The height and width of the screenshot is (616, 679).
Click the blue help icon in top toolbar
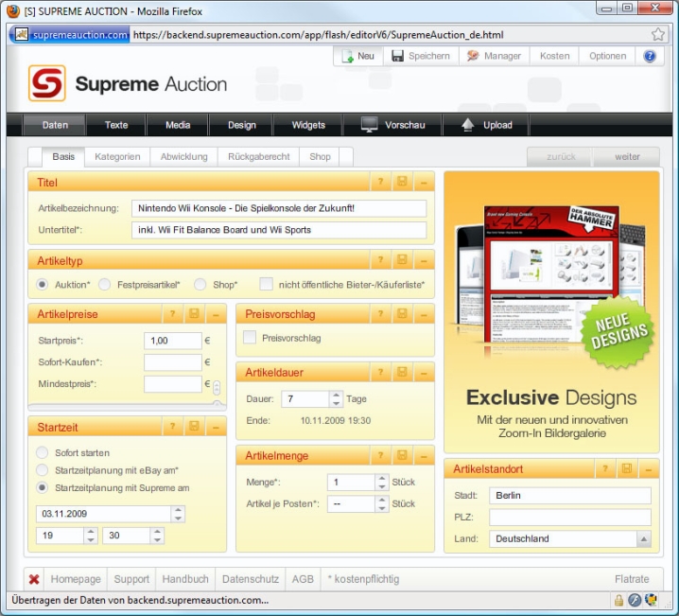pos(650,56)
